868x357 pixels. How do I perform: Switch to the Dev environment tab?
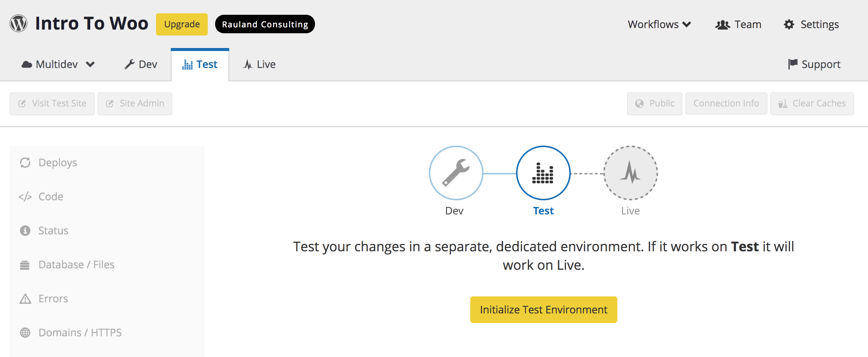tap(141, 64)
